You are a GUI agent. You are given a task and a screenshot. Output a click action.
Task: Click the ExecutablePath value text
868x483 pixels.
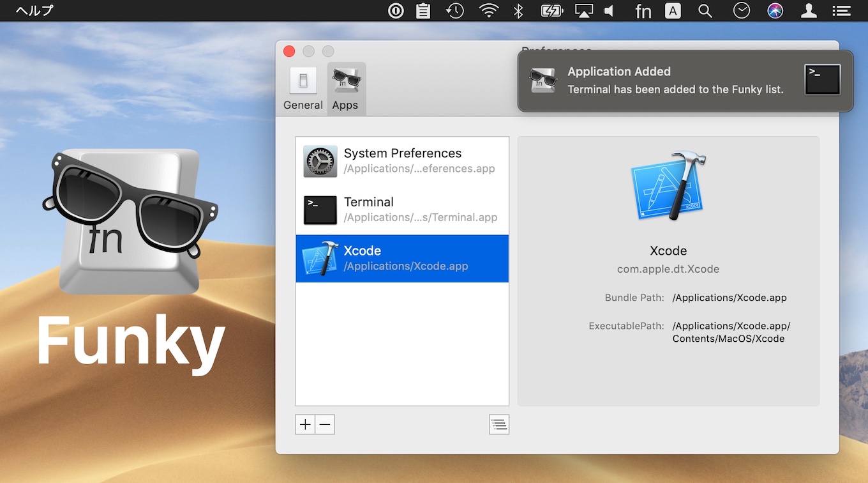tap(731, 332)
